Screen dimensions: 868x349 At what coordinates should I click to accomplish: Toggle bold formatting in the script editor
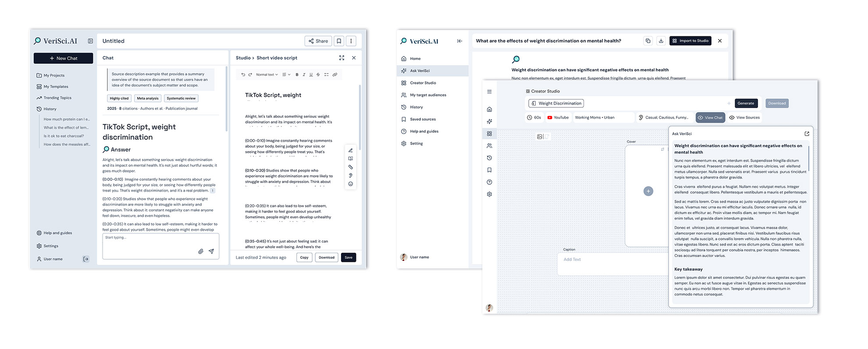pos(297,75)
